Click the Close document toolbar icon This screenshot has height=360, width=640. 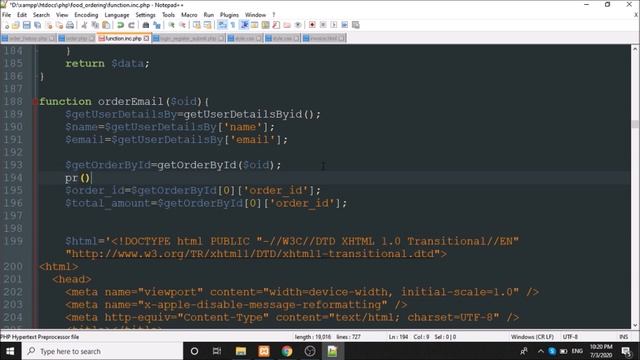pos(49,25)
